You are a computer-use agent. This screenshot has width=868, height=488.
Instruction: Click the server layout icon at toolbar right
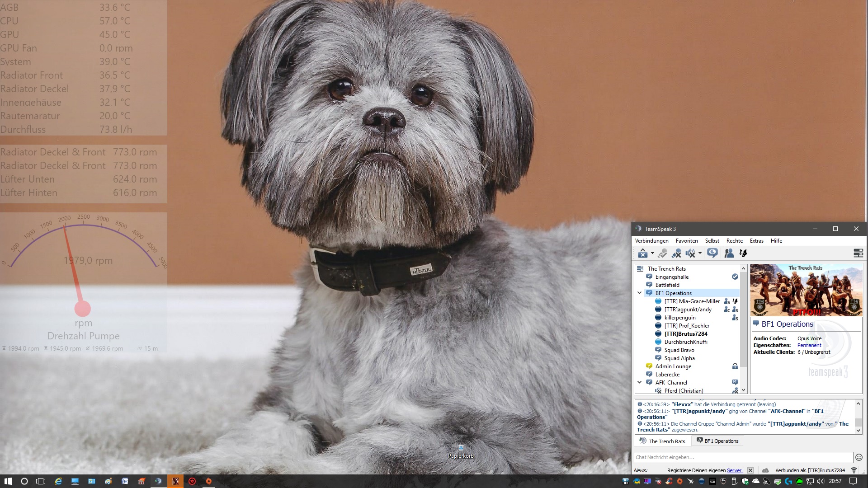(858, 253)
